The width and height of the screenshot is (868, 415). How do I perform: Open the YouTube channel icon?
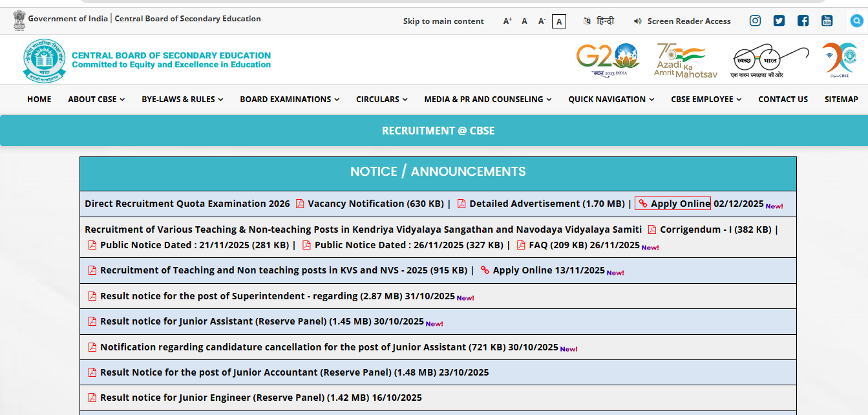coord(827,21)
